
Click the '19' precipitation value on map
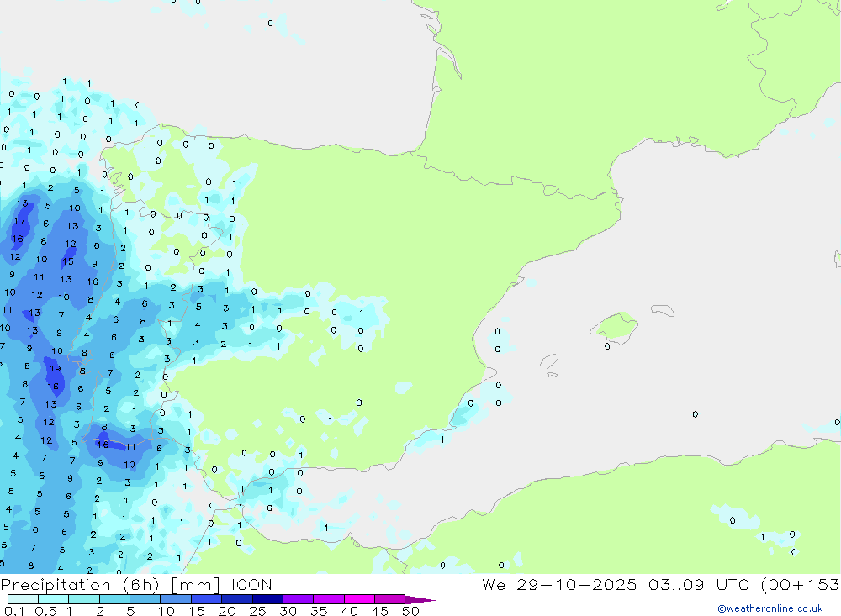click(56, 369)
